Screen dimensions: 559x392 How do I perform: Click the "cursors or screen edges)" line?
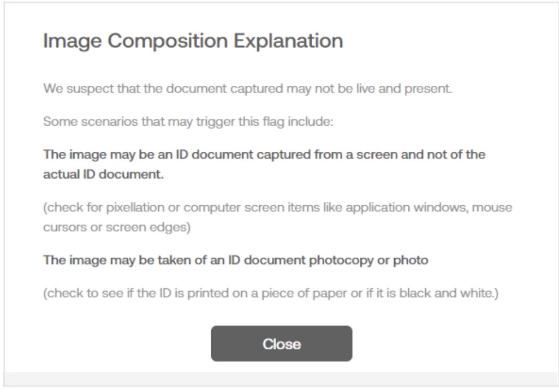pos(117,227)
